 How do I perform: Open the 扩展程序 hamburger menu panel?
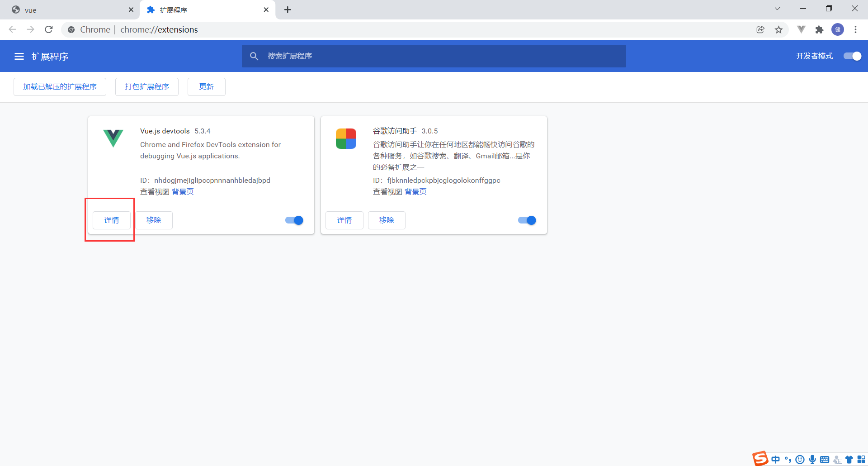[x=19, y=56]
